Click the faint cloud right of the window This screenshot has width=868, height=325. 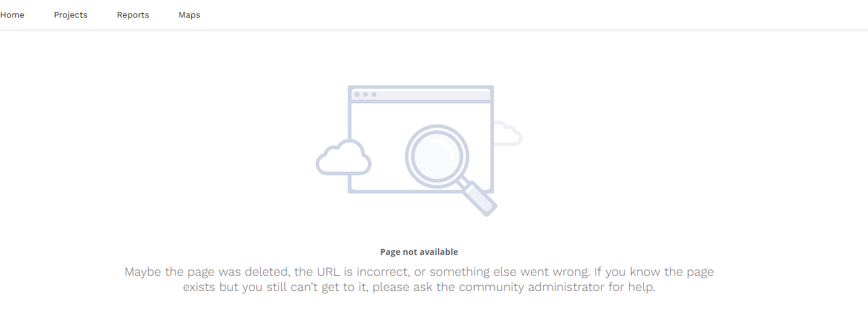click(507, 134)
